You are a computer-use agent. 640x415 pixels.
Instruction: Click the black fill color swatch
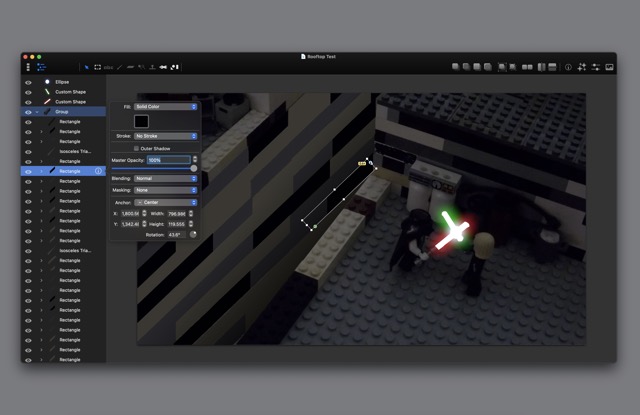(x=141, y=121)
